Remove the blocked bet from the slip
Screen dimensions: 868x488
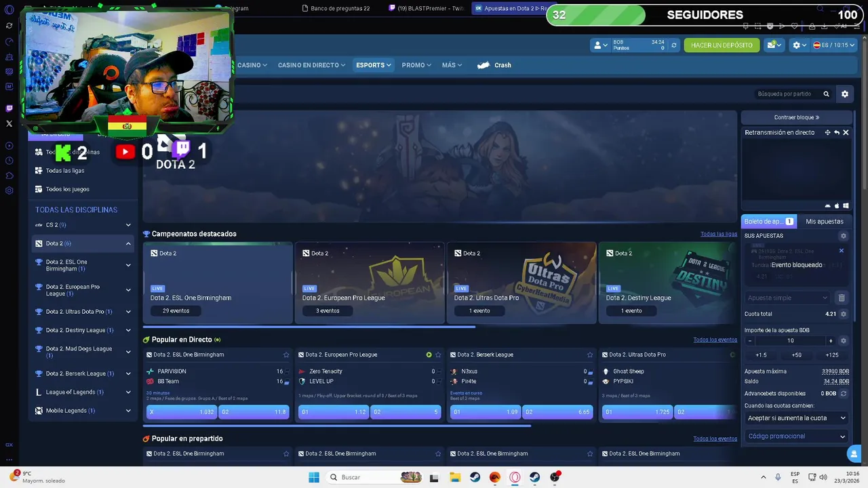(842, 251)
